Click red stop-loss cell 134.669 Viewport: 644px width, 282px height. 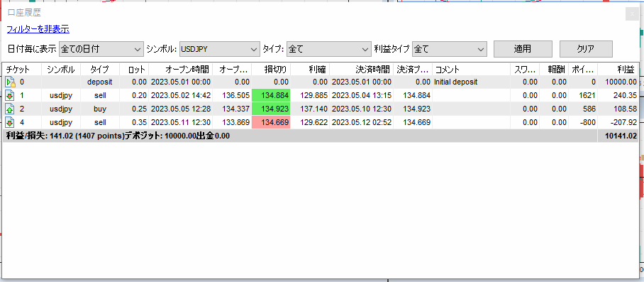[271, 122]
